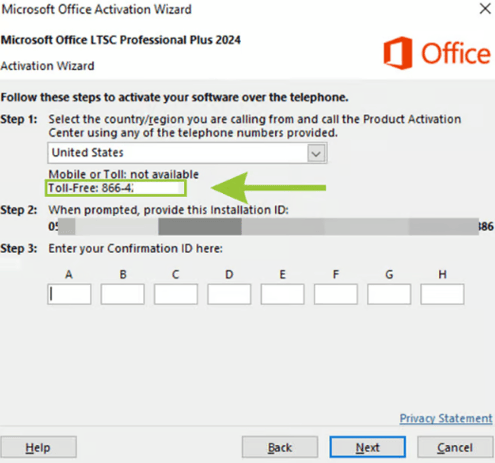Image resolution: width=495 pixels, height=463 pixels.
Task: Click the Help button
Action: point(38,447)
